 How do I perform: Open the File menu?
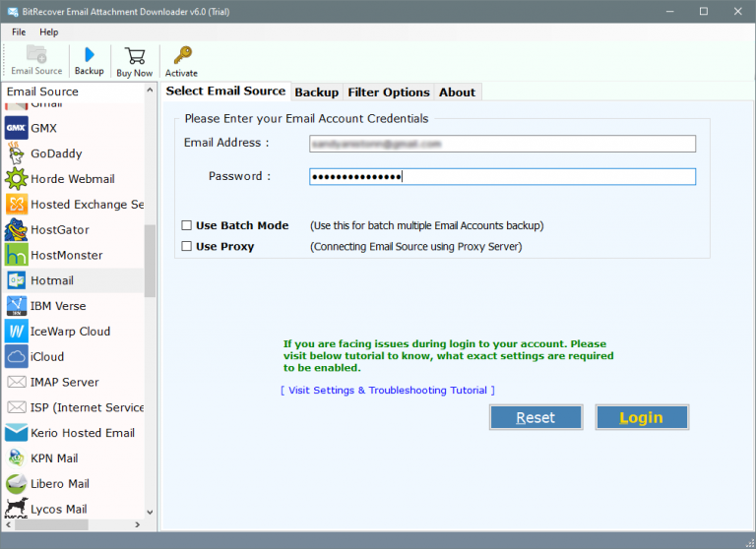19,32
